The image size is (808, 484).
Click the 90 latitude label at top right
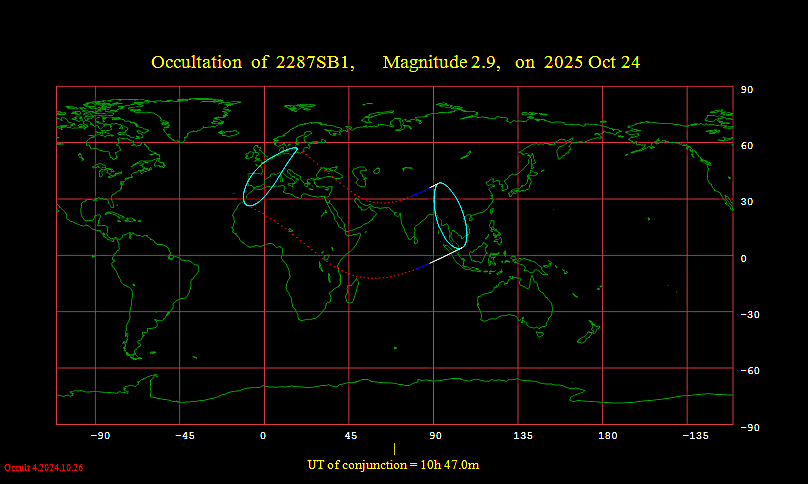click(x=746, y=89)
